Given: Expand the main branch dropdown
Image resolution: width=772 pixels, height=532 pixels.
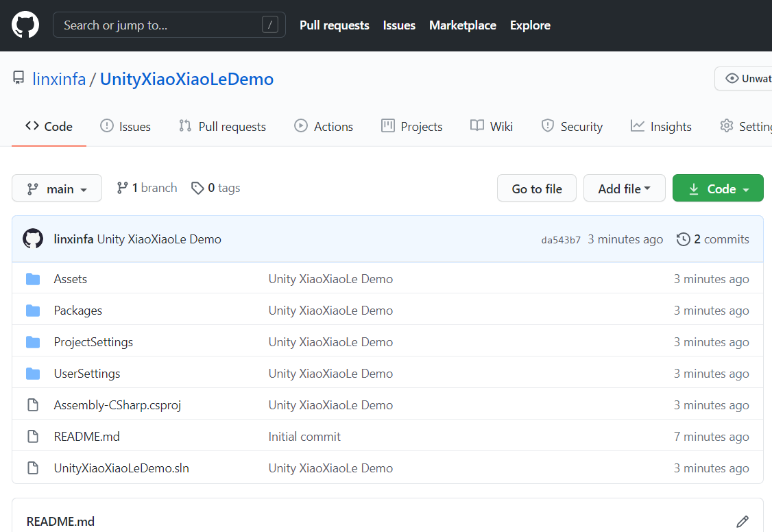Looking at the screenshot, I should click(57, 188).
